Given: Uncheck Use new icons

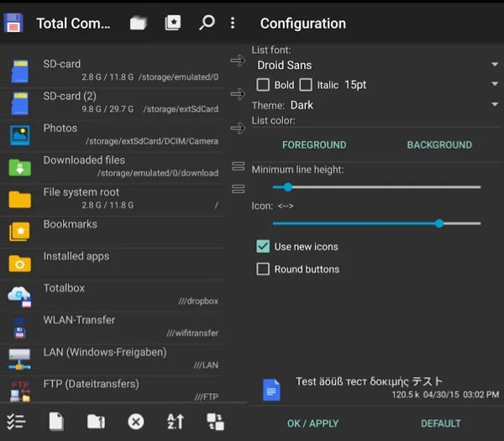Looking at the screenshot, I should [x=263, y=246].
